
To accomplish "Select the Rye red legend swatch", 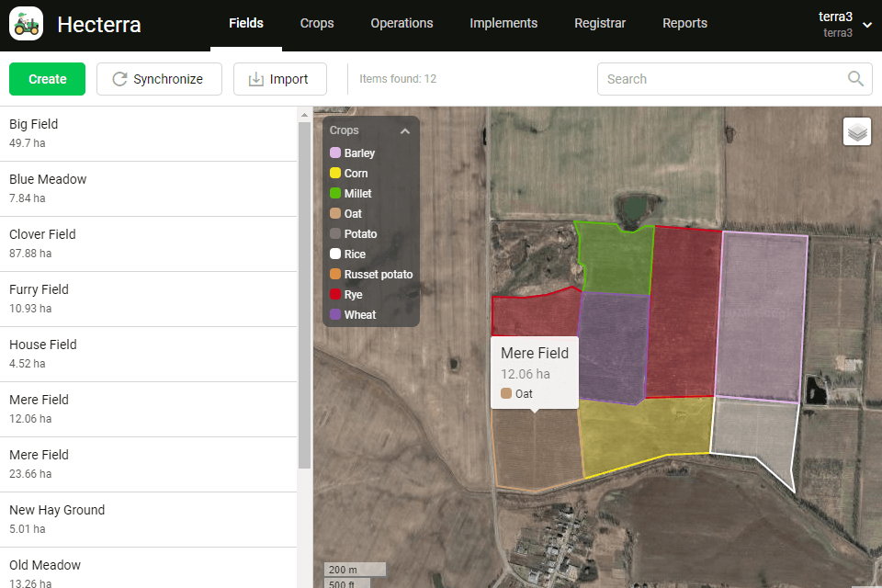I will tap(335, 295).
